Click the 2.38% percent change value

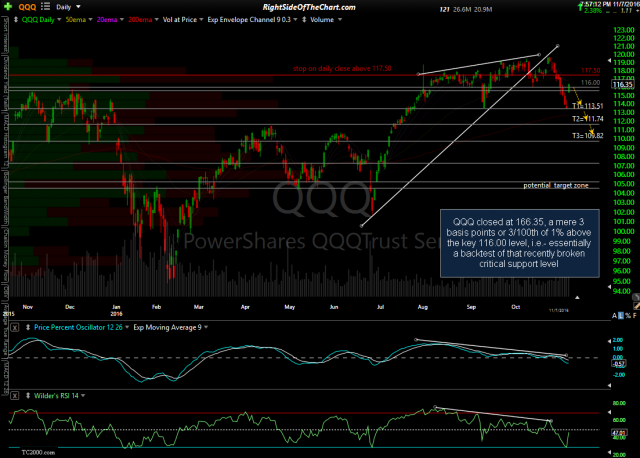click(x=593, y=11)
